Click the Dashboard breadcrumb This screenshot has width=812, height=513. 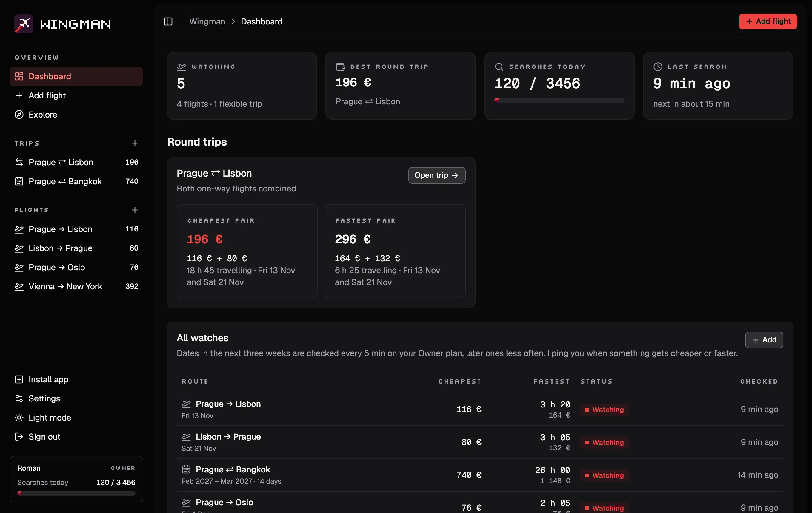click(x=262, y=21)
